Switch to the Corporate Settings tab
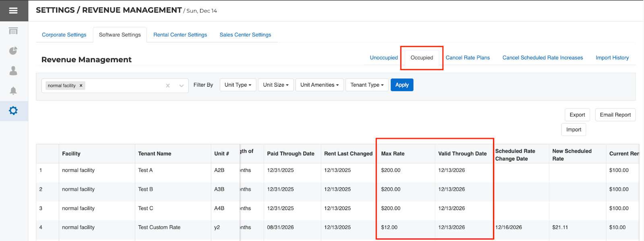Screen dimensions: 644x241 tap(64, 35)
